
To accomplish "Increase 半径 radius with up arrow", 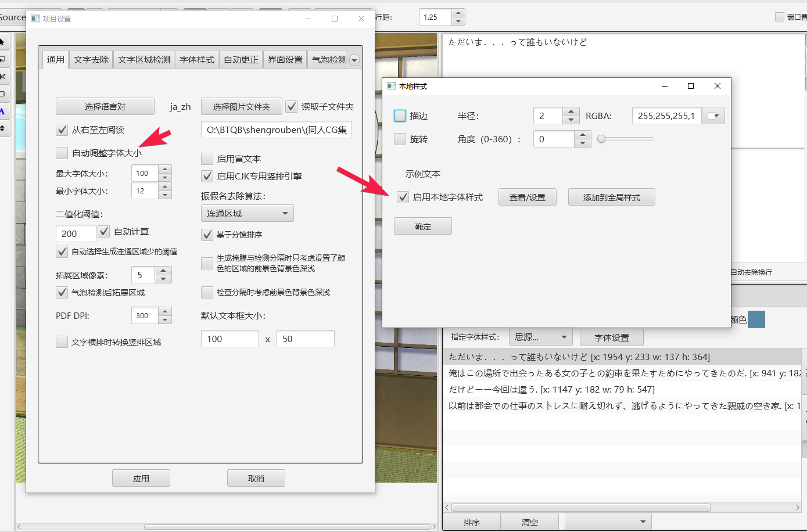I will click(x=571, y=112).
